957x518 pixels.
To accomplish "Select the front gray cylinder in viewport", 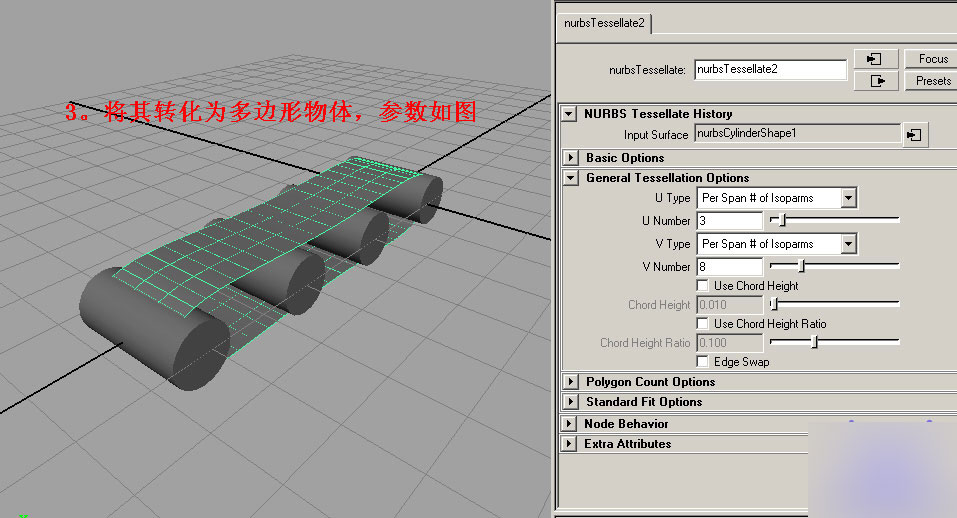I will [156, 329].
